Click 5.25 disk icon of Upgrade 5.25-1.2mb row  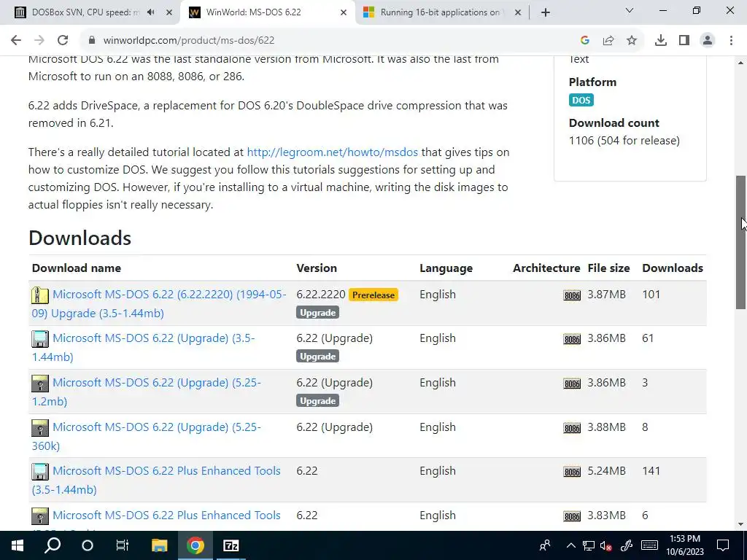coord(40,384)
